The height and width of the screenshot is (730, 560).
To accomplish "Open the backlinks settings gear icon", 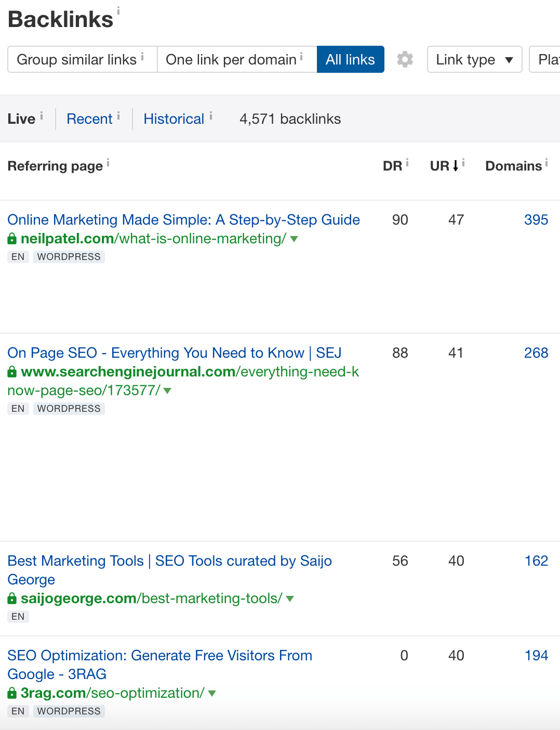I will pos(405,59).
